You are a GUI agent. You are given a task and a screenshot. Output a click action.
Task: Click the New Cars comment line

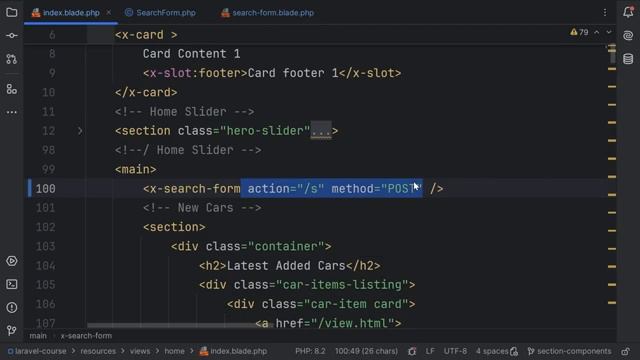[x=202, y=208]
